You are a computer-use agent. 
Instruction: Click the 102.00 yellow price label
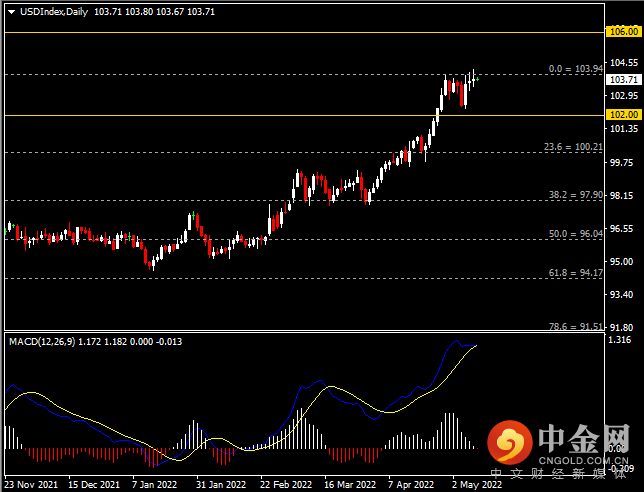tap(624, 115)
